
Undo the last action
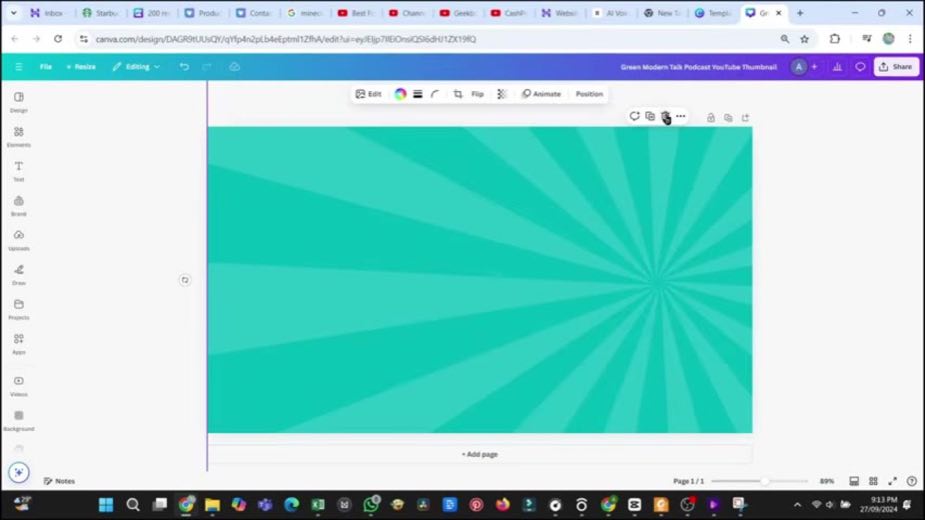click(x=184, y=67)
